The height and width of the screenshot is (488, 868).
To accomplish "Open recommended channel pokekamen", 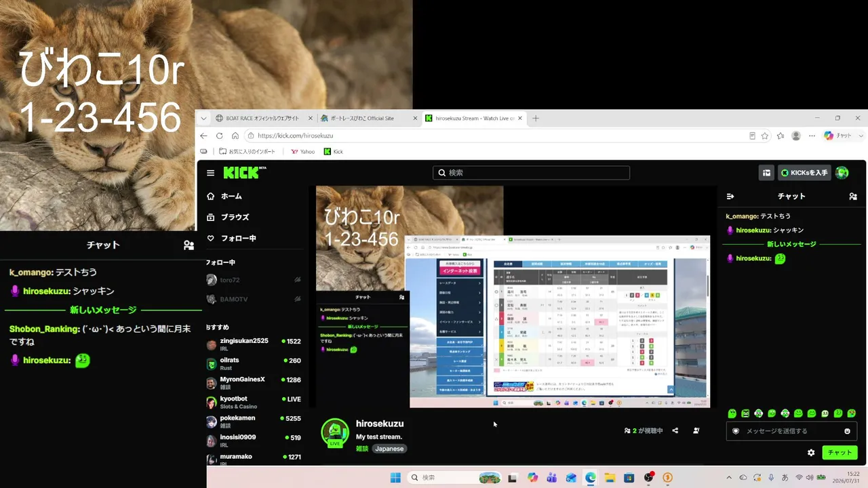I will pyautogui.click(x=254, y=422).
